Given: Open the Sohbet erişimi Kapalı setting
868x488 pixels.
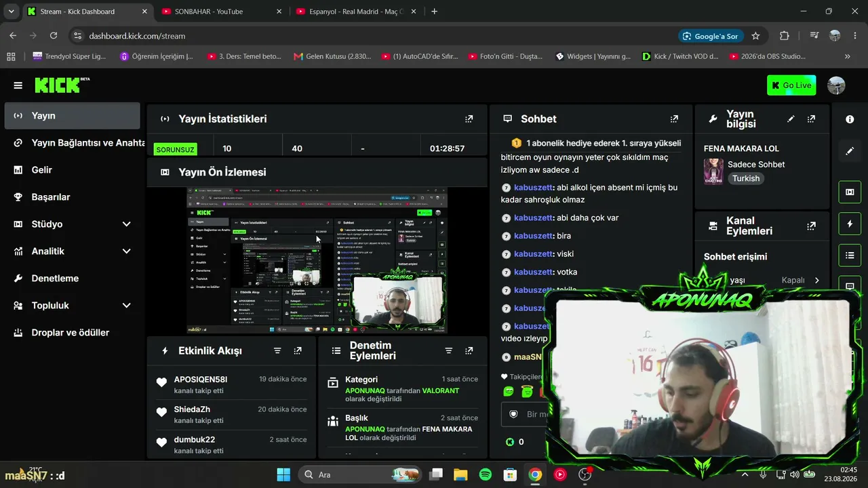Looking at the screenshot, I should [801, 280].
